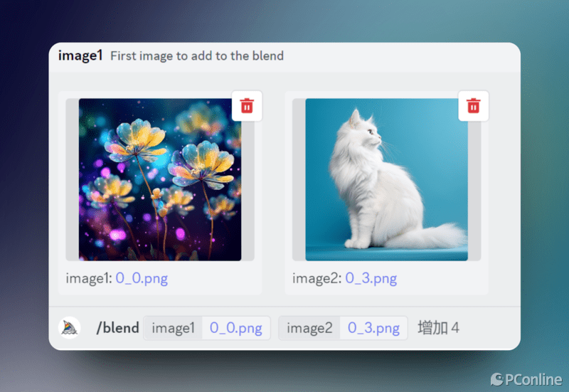Select the image2 parameter in command bar
569x392 pixels.
(309, 328)
